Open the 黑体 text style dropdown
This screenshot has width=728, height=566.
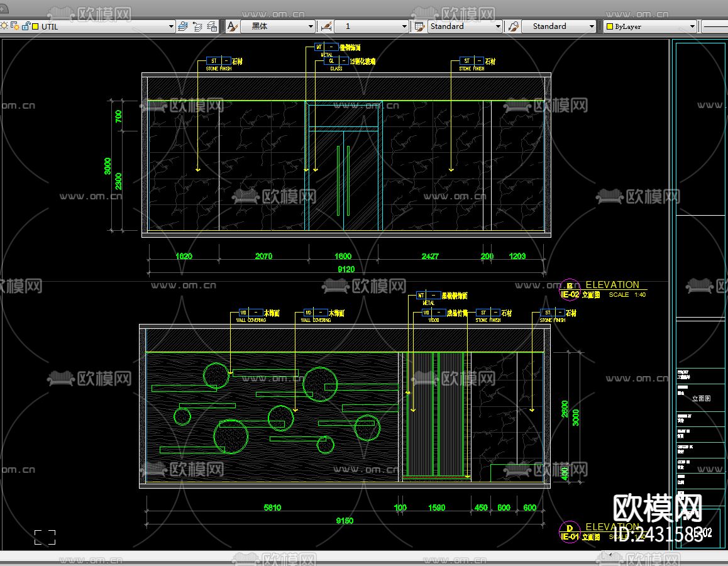278,26
